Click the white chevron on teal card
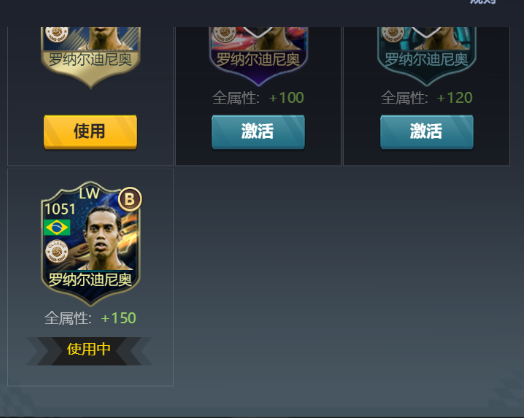524x418 pixels. tap(426, 32)
